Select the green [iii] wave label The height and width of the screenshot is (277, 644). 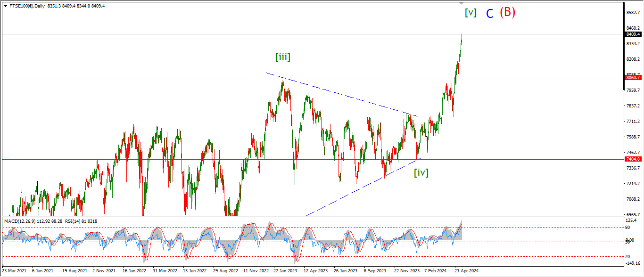point(283,57)
